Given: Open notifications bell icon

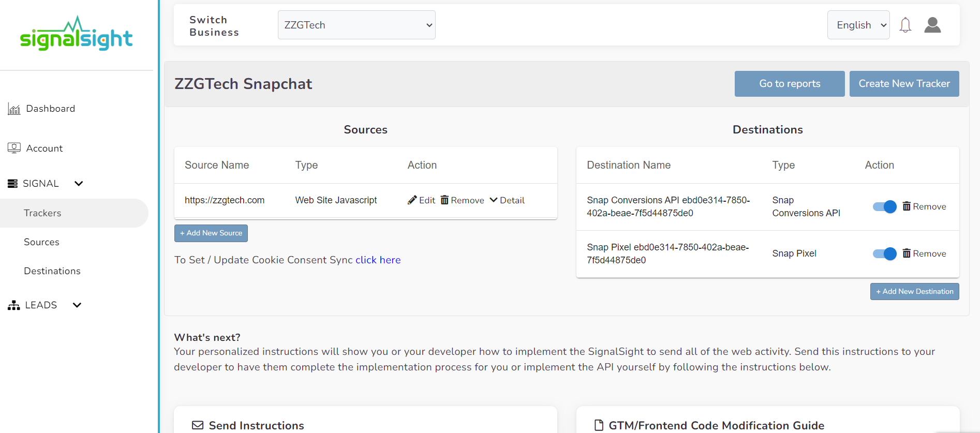Looking at the screenshot, I should point(905,25).
